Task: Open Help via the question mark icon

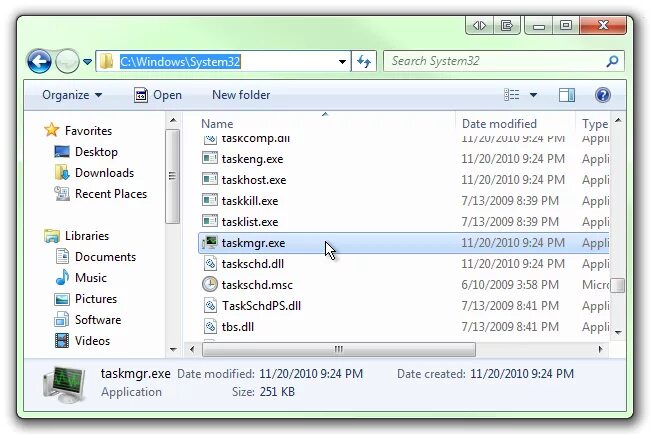Action: (603, 95)
